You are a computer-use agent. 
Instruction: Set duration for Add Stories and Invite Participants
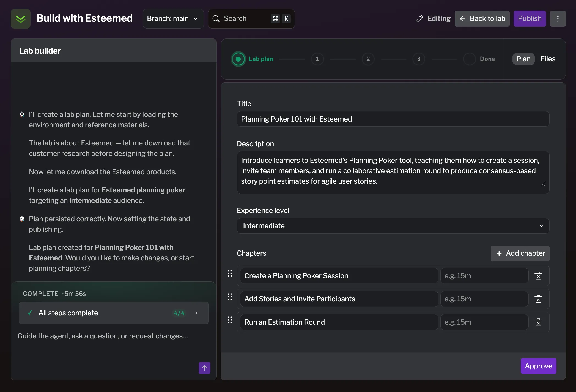(x=484, y=299)
